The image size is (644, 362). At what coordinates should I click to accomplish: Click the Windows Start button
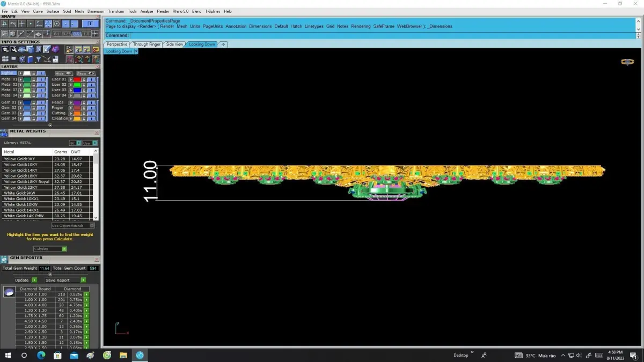coord(8,355)
